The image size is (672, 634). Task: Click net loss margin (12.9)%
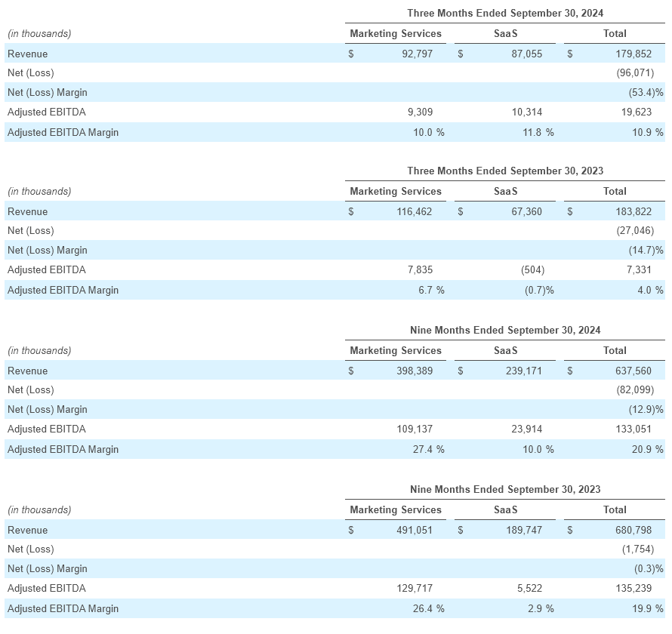point(646,410)
